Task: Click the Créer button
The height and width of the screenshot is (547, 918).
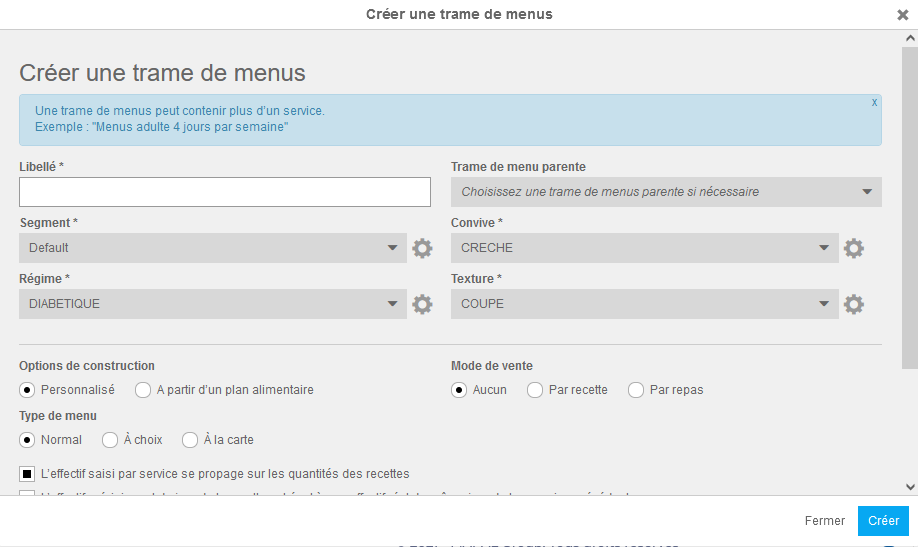Action: [x=883, y=521]
